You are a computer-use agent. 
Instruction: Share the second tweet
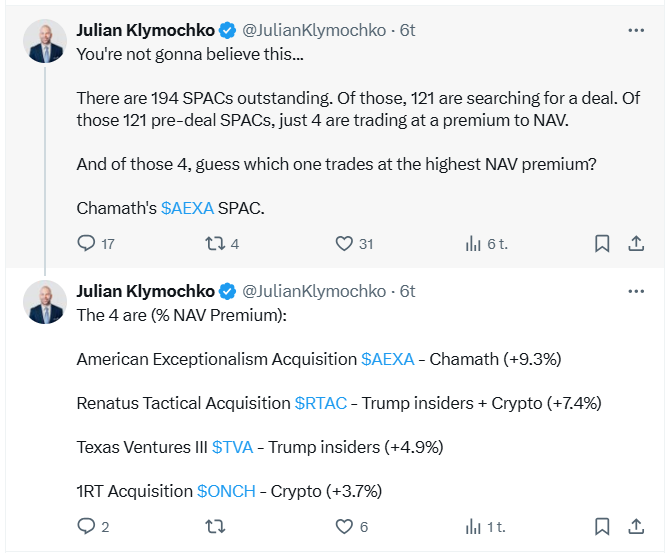(x=636, y=525)
